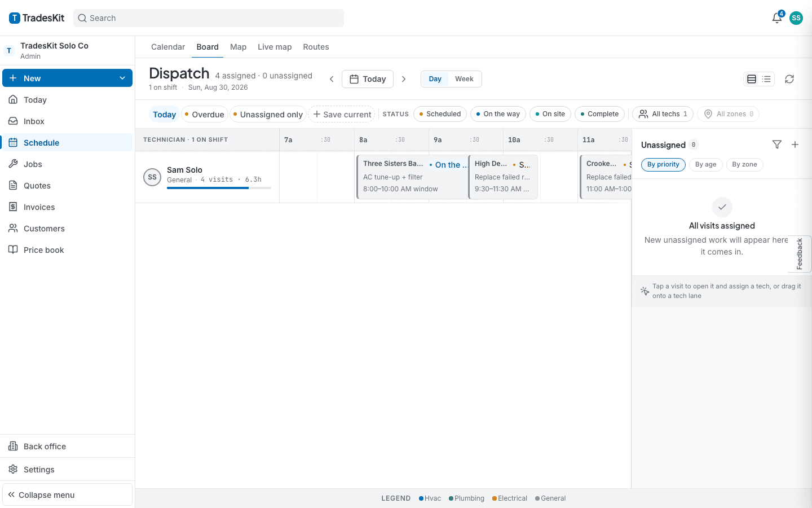The image size is (812, 508).
Task: Open the Three Sisters Ba... visit card
Action: click(x=412, y=177)
